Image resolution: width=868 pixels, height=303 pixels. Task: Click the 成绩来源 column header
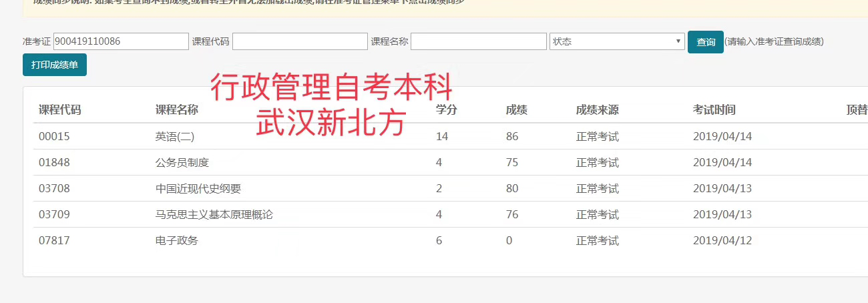point(598,110)
